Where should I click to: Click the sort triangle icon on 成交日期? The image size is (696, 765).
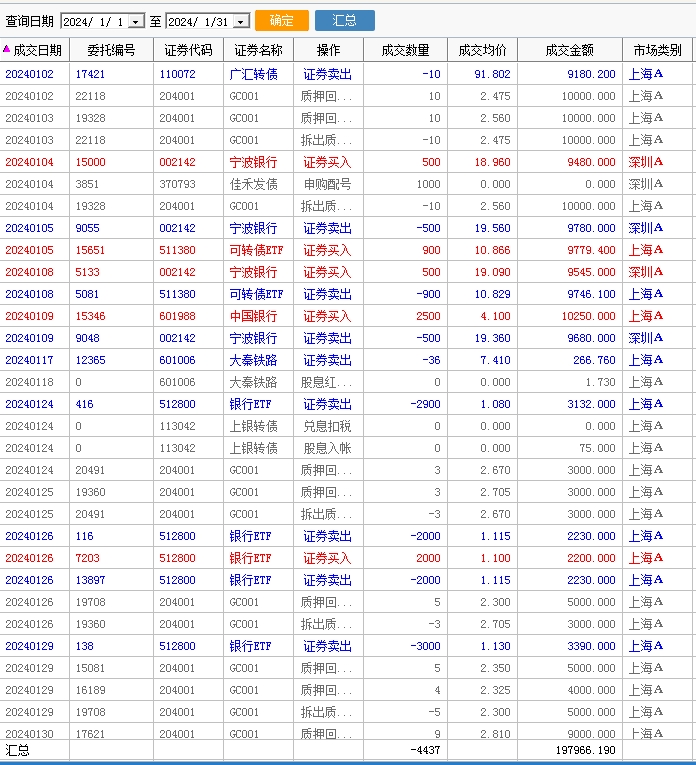[6, 48]
